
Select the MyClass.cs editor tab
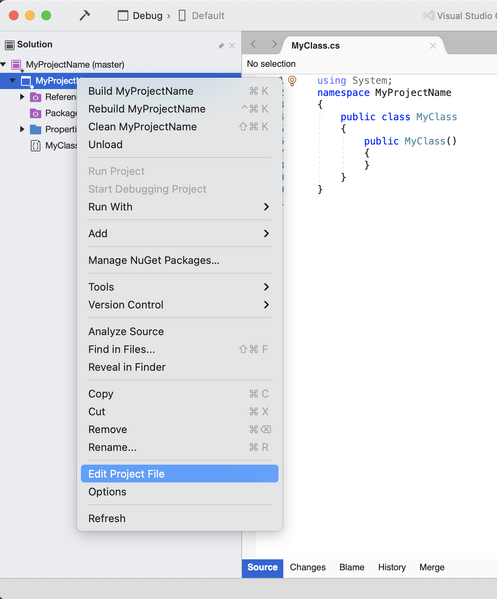(363, 46)
